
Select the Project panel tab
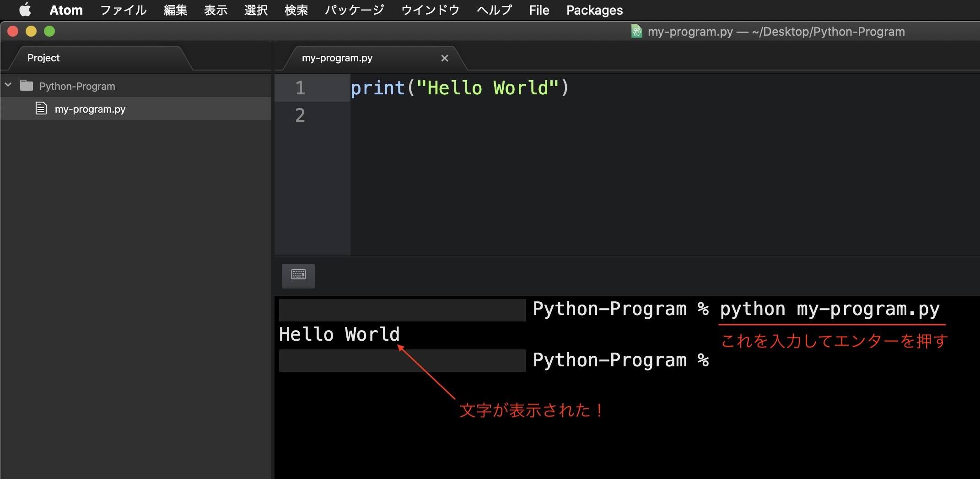click(x=43, y=58)
